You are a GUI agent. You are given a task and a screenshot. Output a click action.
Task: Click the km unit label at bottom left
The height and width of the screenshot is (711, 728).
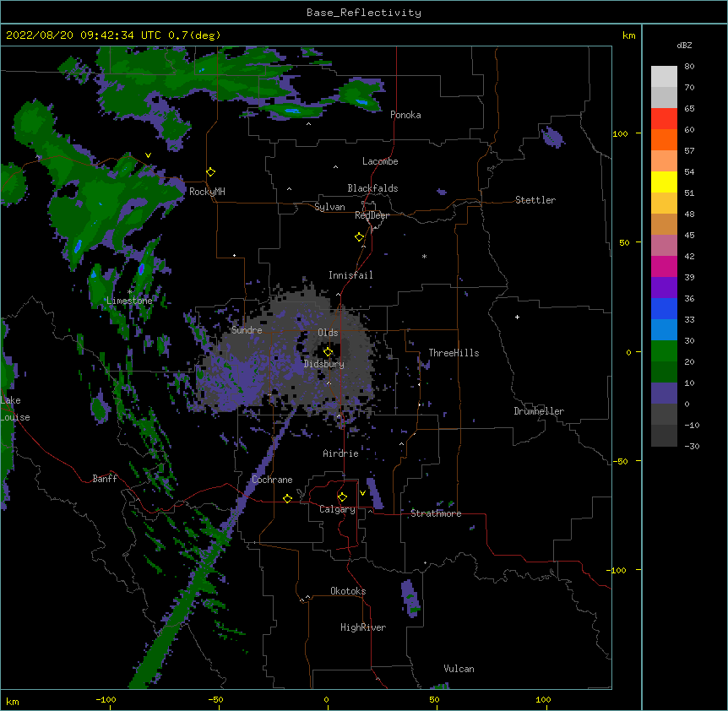click(13, 702)
